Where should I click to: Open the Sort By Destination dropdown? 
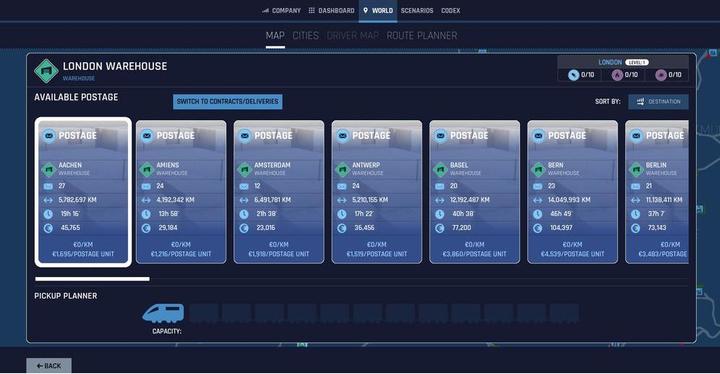(x=658, y=102)
